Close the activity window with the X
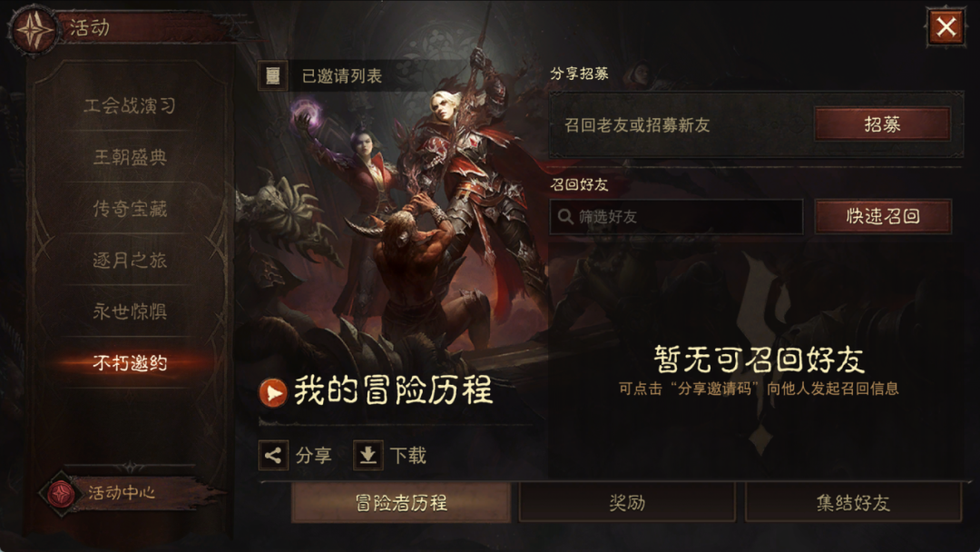Viewport: 980px width, 552px height. click(946, 27)
